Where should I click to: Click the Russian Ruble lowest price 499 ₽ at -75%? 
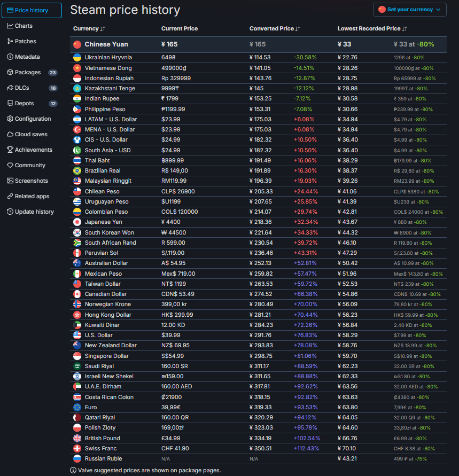(x=410, y=459)
